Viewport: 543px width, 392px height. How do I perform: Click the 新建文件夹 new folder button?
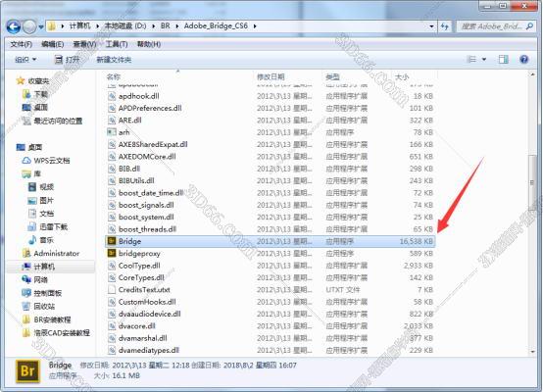(114, 60)
